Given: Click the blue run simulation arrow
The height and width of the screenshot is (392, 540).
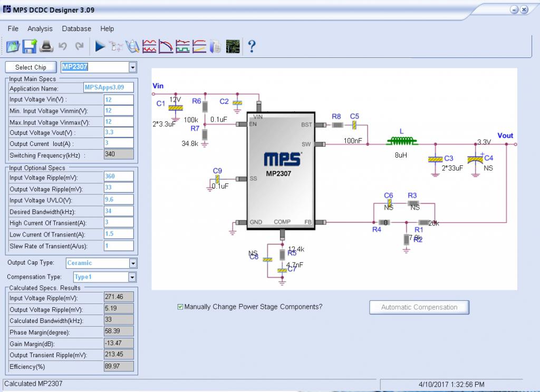Looking at the screenshot, I should pos(100,47).
